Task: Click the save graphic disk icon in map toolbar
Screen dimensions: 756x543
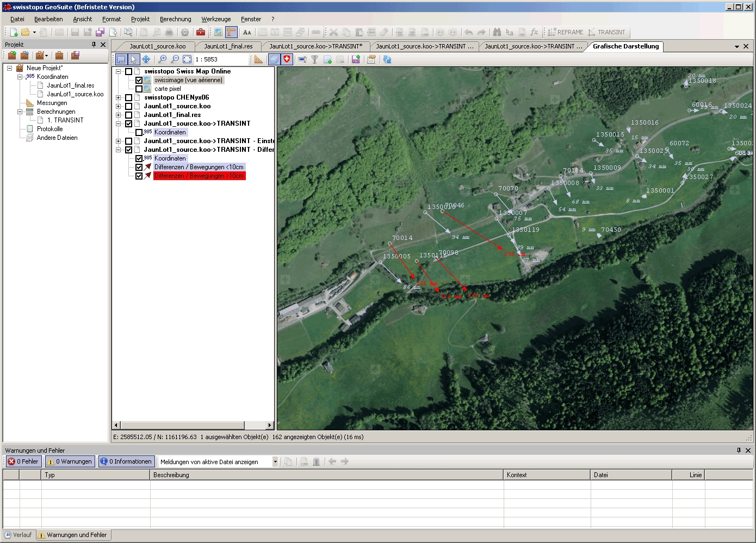Action: click(x=356, y=59)
